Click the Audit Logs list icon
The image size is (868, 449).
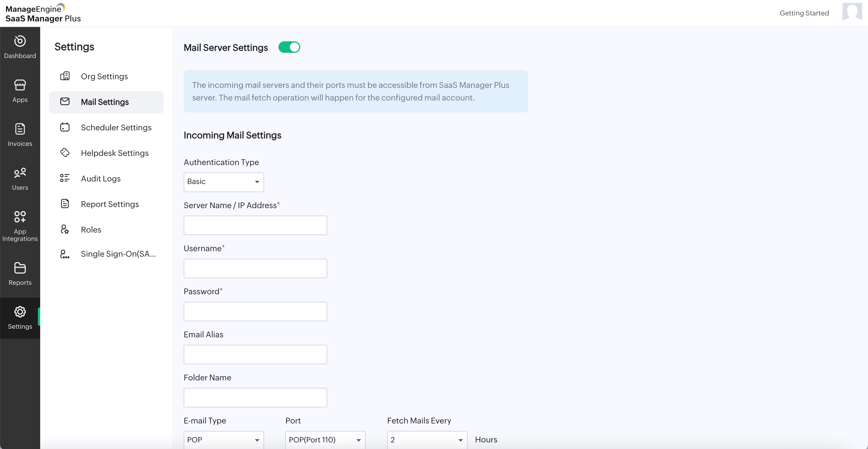[65, 178]
